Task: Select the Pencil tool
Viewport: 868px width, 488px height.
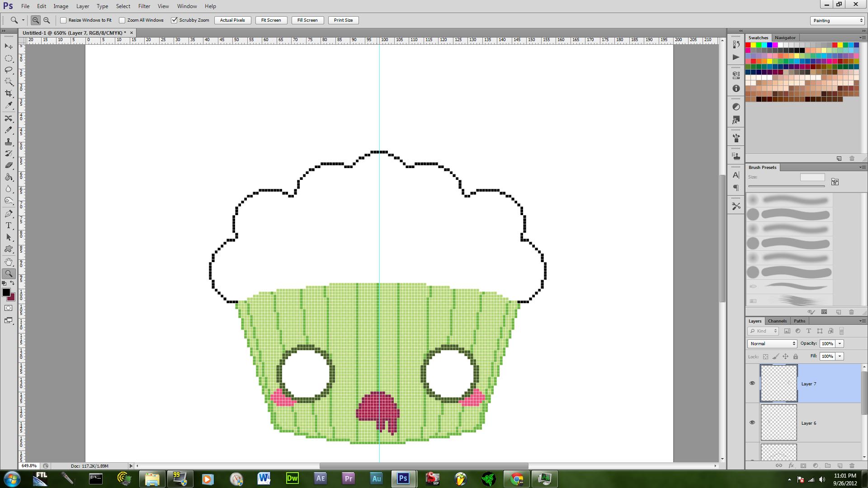Action: click(x=9, y=130)
